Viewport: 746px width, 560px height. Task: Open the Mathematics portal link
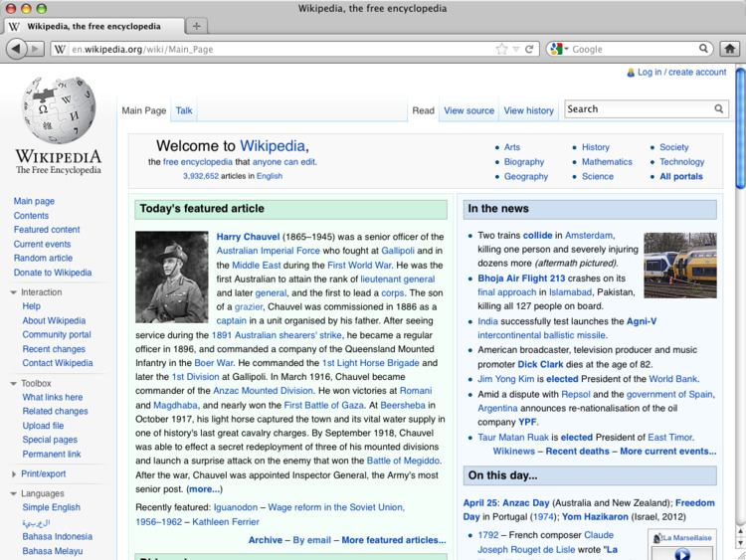pyautogui.click(x=607, y=162)
